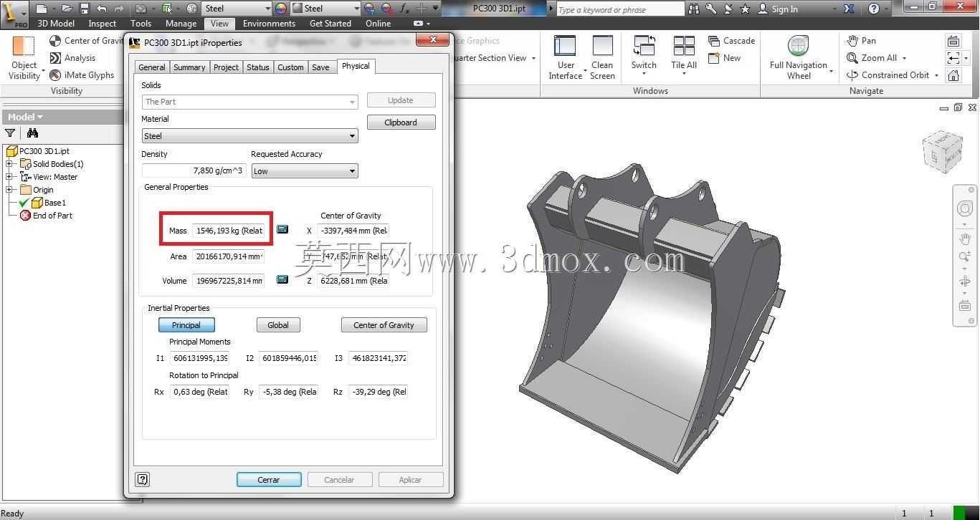The image size is (980, 520).
Task: Click the Density value field
Action: point(194,170)
